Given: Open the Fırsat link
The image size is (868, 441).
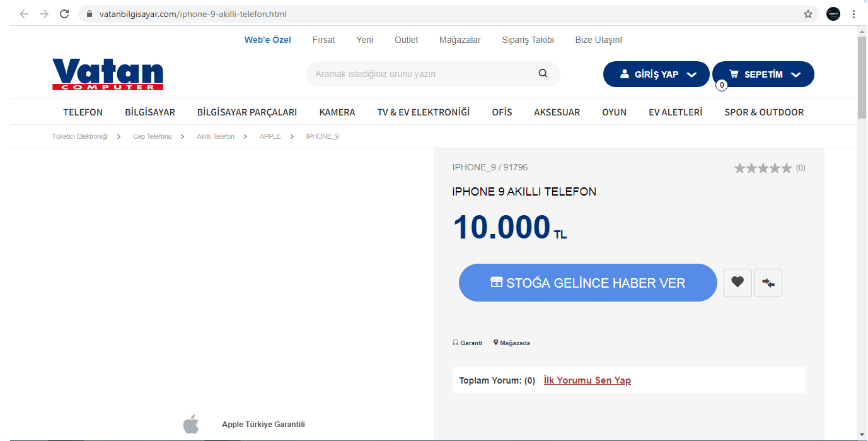Looking at the screenshot, I should tap(324, 40).
